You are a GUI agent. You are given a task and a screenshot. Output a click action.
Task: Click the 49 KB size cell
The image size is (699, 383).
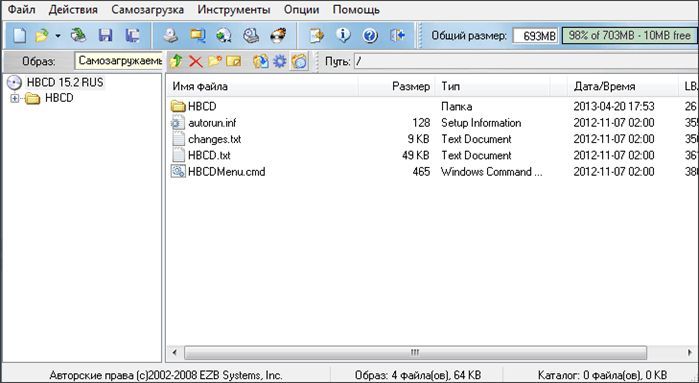pyautogui.click(x=415, y=155)
